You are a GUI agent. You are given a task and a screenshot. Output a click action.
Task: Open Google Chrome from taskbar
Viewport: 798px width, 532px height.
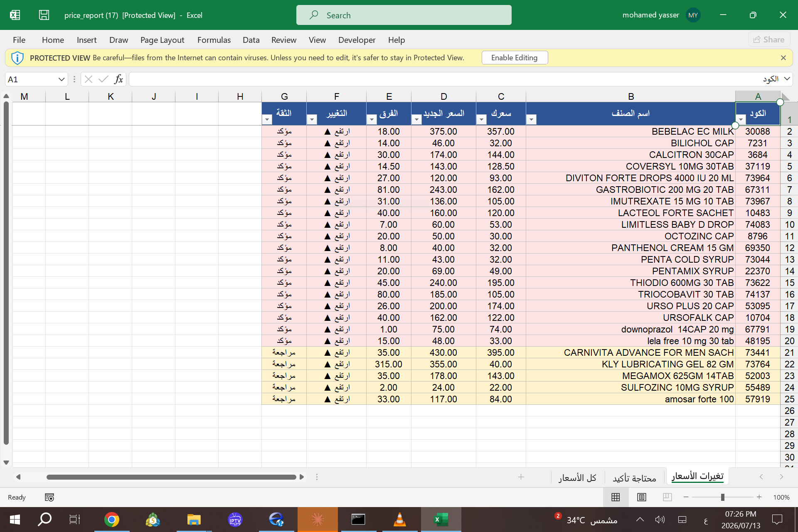pos(112,520)
